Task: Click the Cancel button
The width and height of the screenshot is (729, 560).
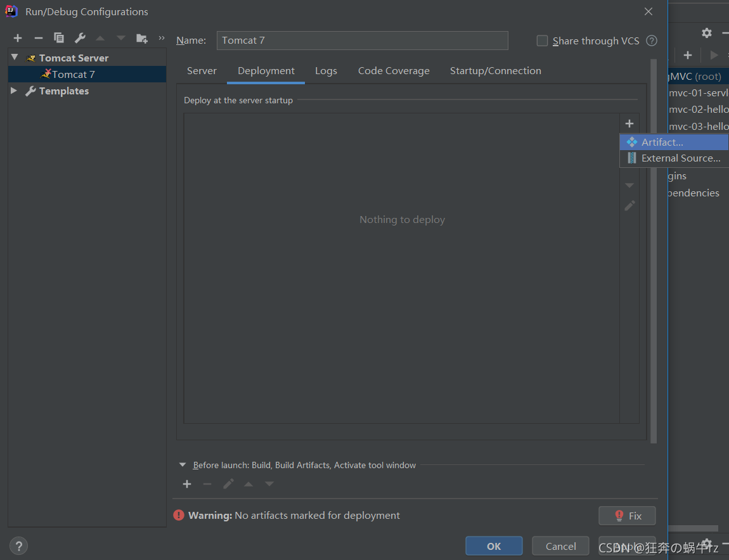Action: click(561, 546)
